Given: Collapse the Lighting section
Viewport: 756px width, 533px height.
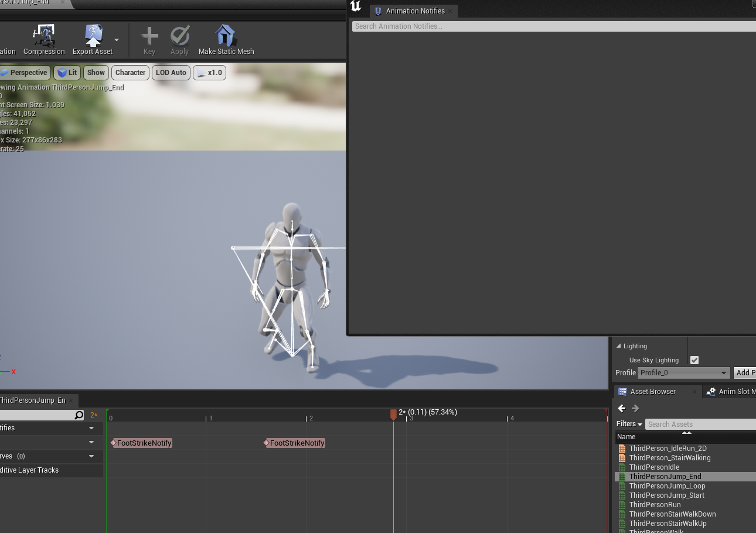Looking at the screenshot, I should pyautogui.click(x=619, y=346).
